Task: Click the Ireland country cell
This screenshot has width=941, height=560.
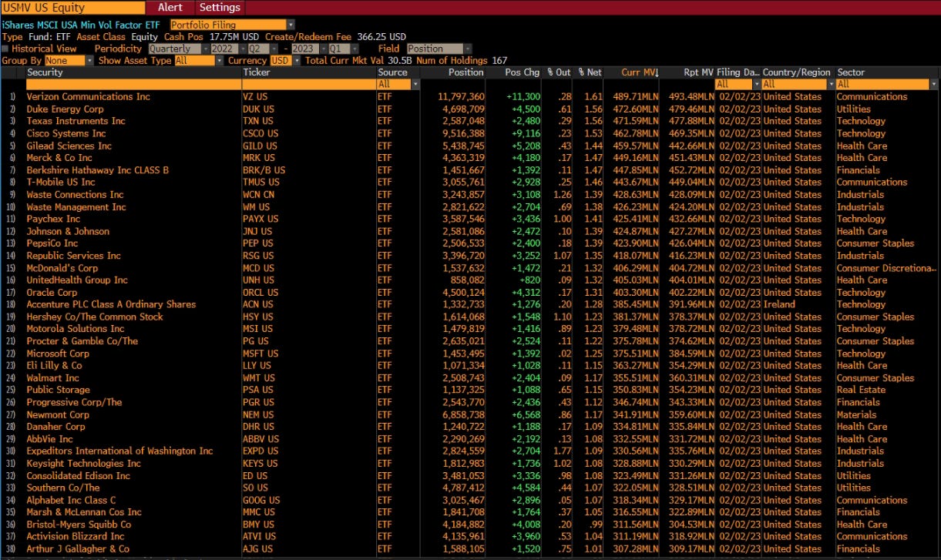Action: click(x=779, y=304)
